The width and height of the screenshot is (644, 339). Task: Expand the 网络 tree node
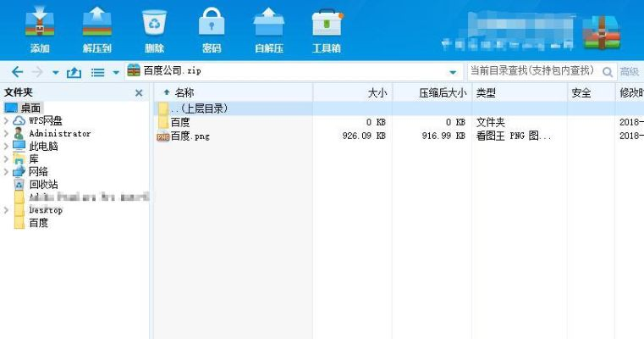(6, 171)
